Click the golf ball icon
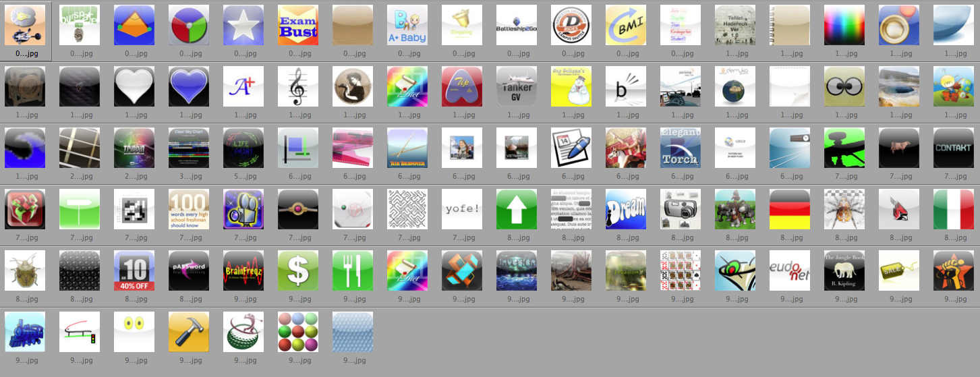 tap(243, 332)
